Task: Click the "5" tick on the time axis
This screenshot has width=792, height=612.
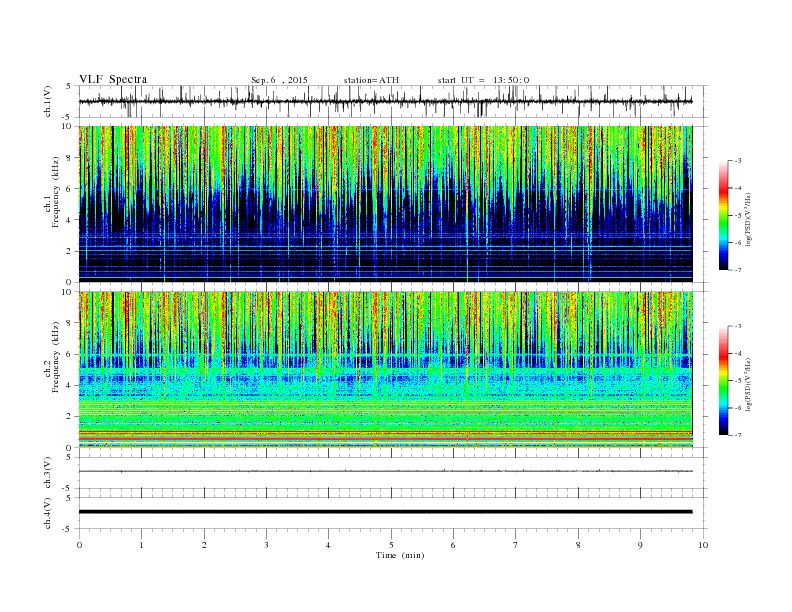Action: tap(391, 545)
